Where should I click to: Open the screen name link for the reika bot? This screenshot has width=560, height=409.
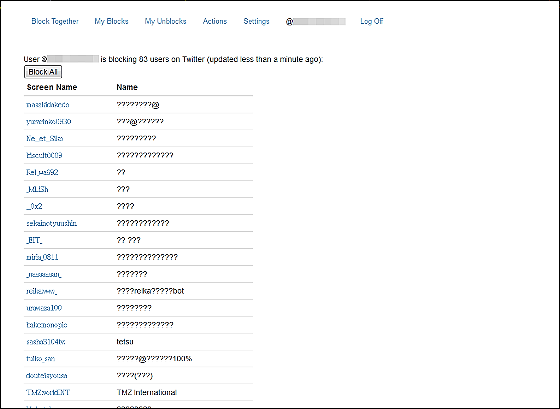[41, 291]
